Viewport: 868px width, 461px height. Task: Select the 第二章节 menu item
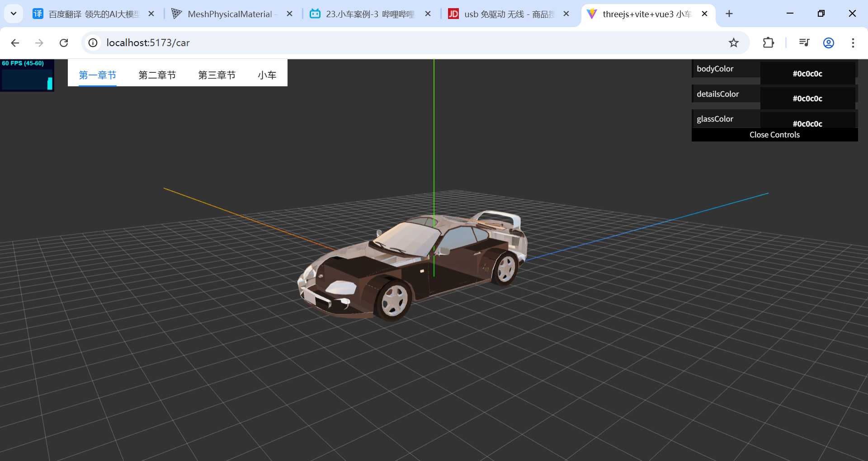(x=157, y=75)
